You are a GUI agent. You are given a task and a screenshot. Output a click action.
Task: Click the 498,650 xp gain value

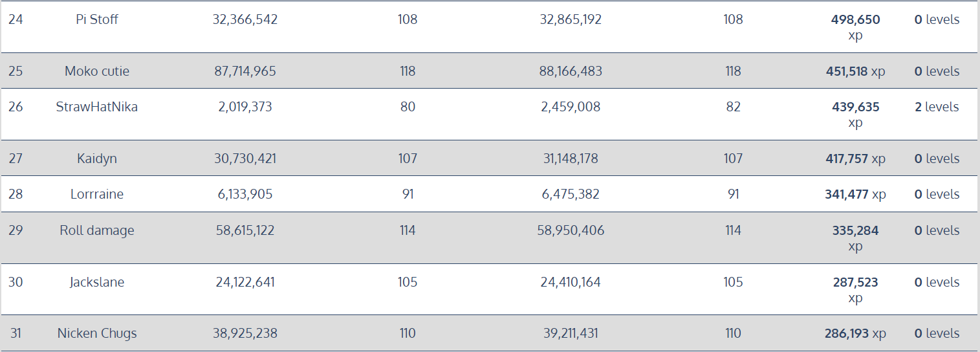click(x=855, y=27)
